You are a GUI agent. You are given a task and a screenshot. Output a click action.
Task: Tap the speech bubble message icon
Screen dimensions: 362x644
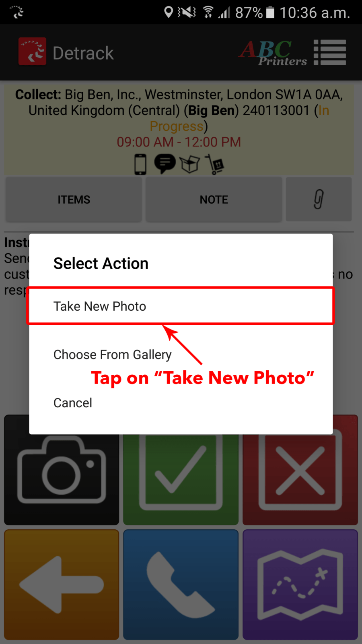click(165, 164)
